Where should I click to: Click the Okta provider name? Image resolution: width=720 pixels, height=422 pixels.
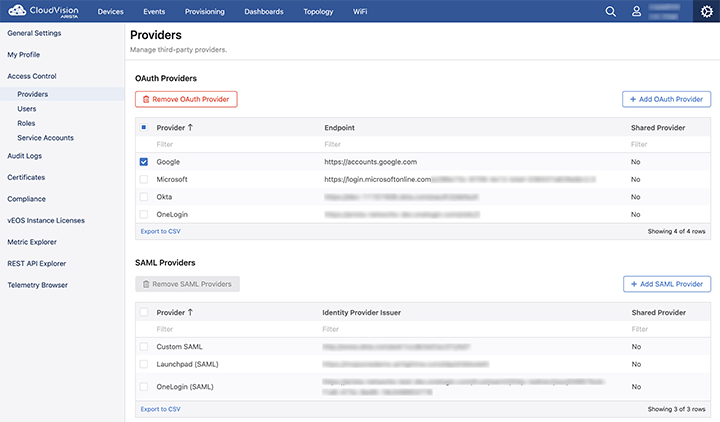(164, 197)
